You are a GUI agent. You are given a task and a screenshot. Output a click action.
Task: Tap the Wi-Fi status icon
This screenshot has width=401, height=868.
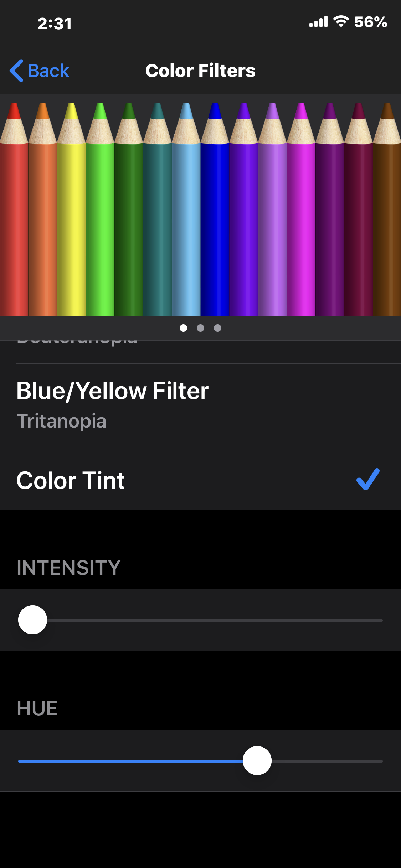(x=341, y=22)
